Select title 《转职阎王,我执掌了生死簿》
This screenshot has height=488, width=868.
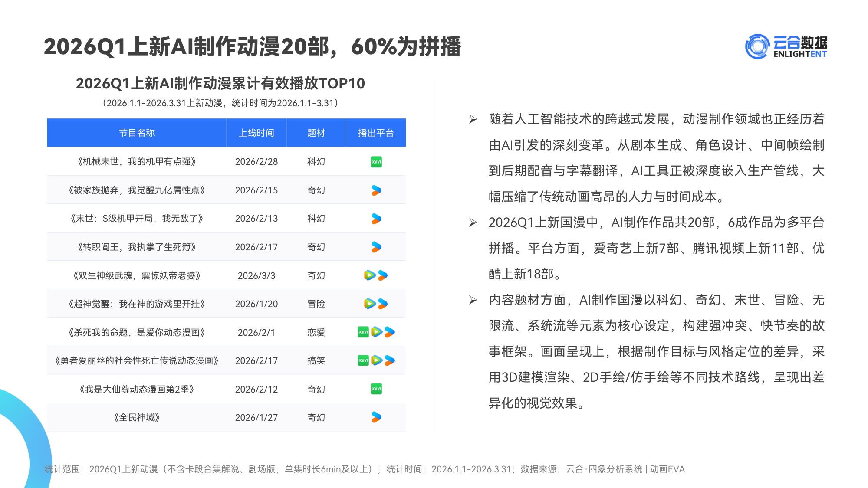pyautogui.click(x=137, y=247)
